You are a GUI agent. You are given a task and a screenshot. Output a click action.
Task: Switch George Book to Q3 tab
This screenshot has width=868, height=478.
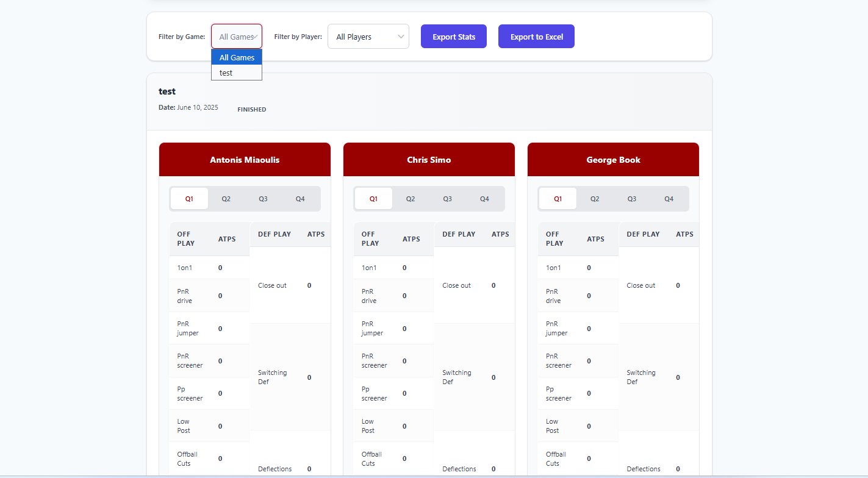click(x=632, y=199)
